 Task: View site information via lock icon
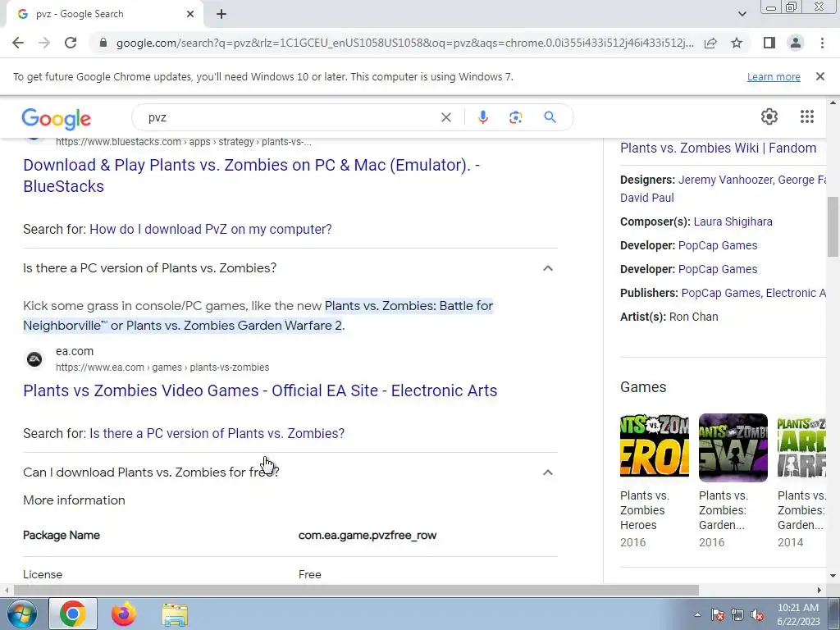tap(103, 43)
